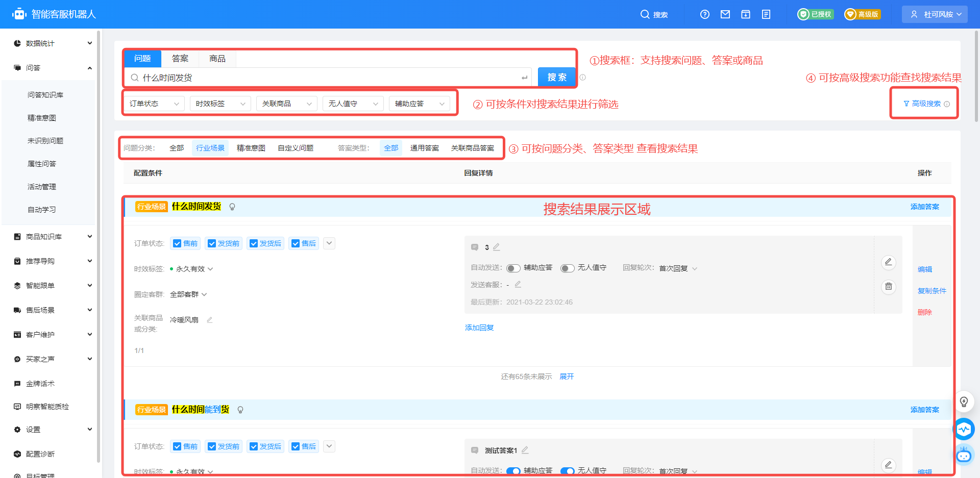Open the 辅助应答 filter dropdown
This screenshot has height=478, width=980.
coord(420,104)
